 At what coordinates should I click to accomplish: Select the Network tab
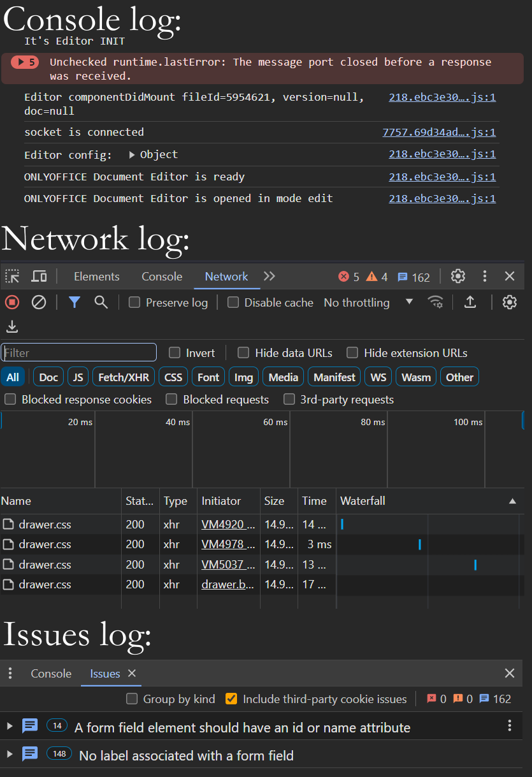[x=226, y=277]
